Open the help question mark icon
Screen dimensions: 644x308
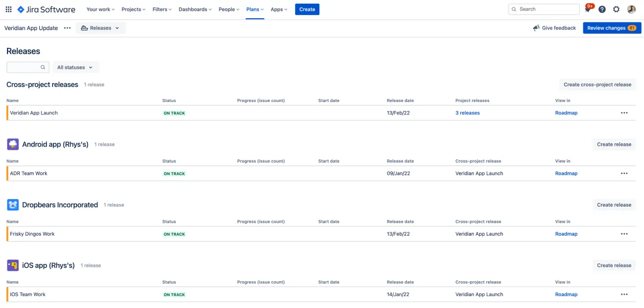[602, 9]
